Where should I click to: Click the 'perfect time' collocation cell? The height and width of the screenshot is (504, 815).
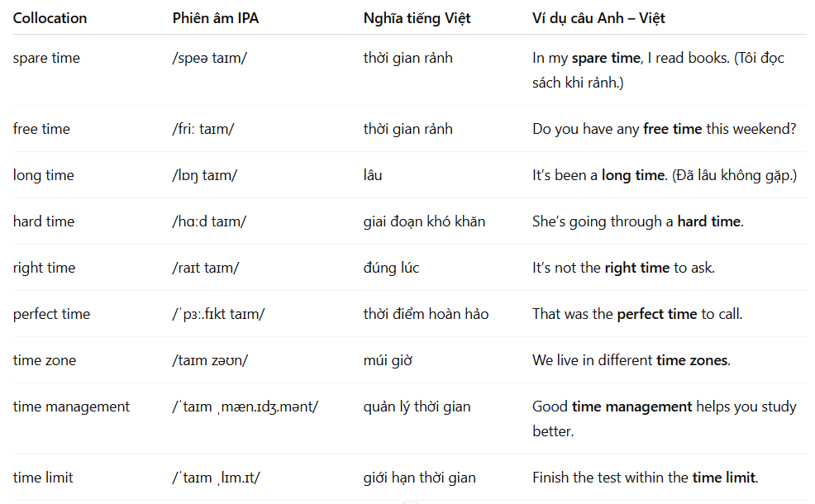51,314
